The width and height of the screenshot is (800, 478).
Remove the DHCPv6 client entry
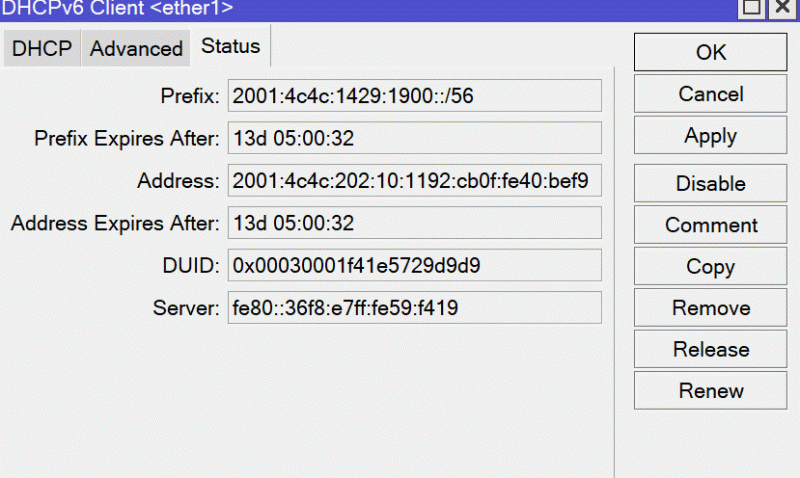(x=710, y=308)
